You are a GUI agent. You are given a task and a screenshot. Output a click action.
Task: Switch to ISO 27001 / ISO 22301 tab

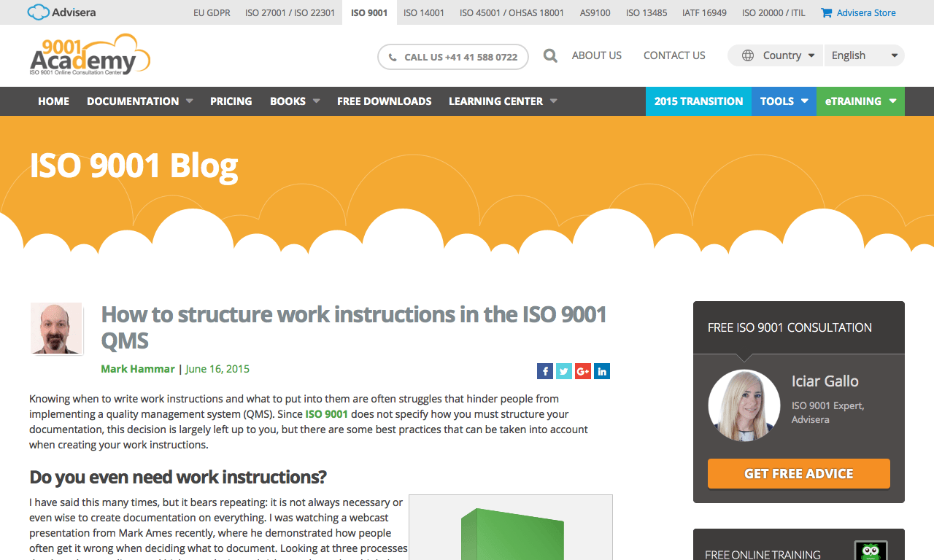coord(290,12)
